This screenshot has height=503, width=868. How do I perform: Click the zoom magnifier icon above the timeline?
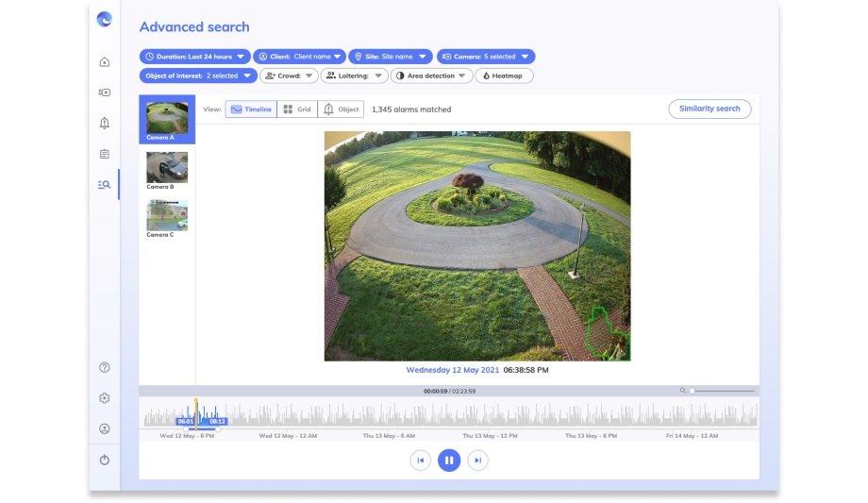pos(682,391)
